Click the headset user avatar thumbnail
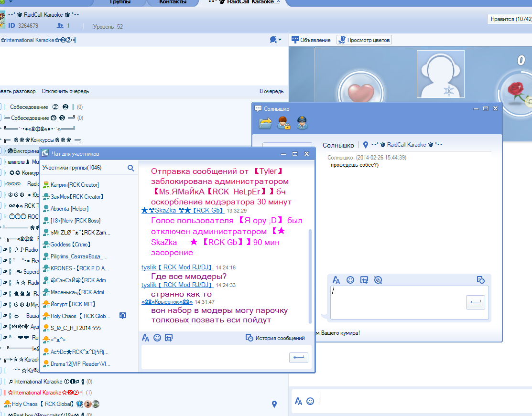The image size is (532, 416). (x=440, y=74)
